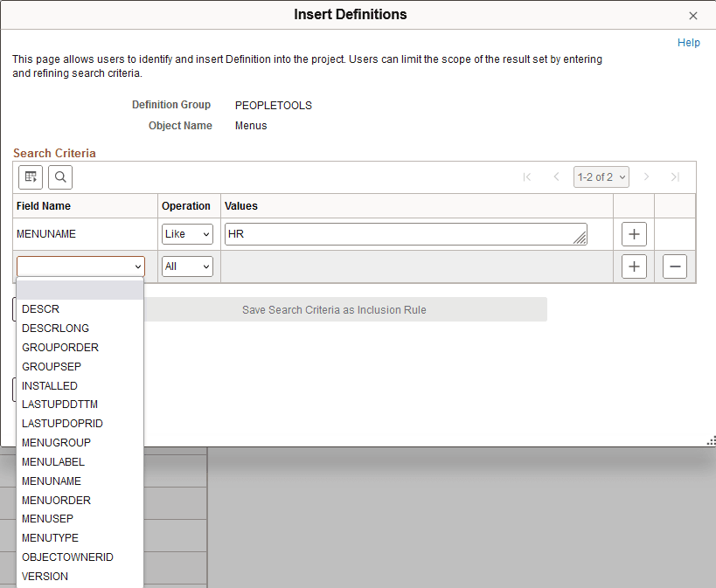The image size is (716, 588).
Task: Go to the previous page of results
Action: tap(557, 176)
